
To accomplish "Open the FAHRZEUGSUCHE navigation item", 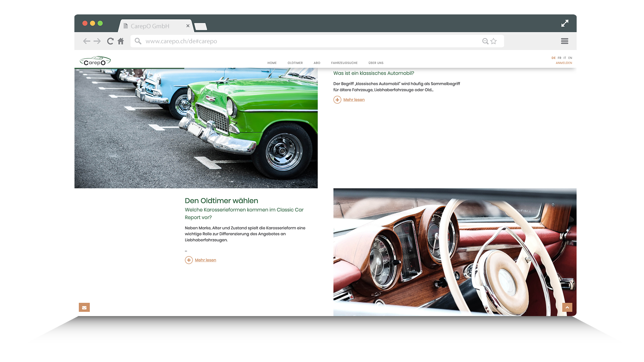I will 344,63.
